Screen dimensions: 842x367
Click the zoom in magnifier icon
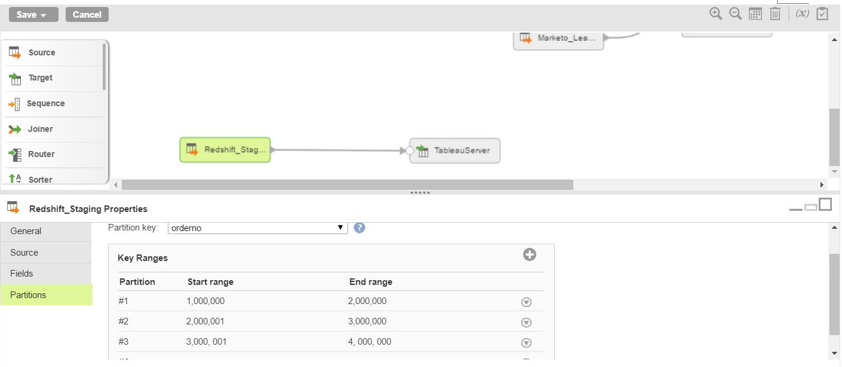pyautogui.click(x=715, y=14)
